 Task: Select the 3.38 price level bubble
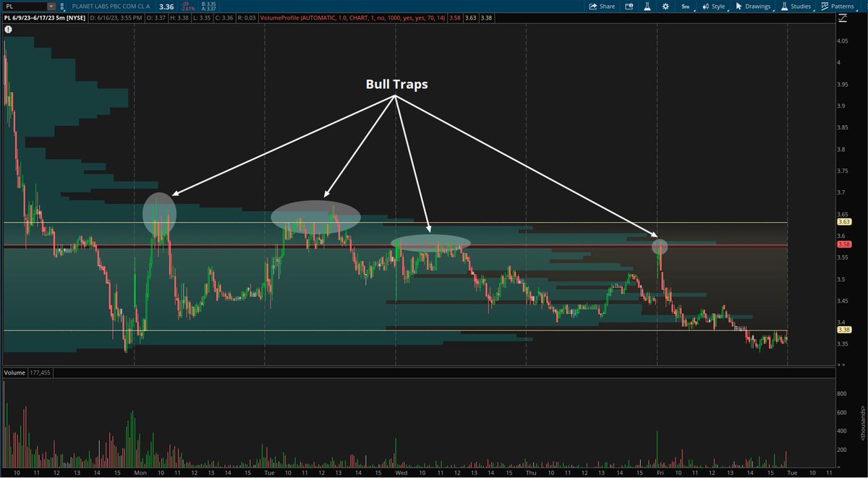(846, 330)
